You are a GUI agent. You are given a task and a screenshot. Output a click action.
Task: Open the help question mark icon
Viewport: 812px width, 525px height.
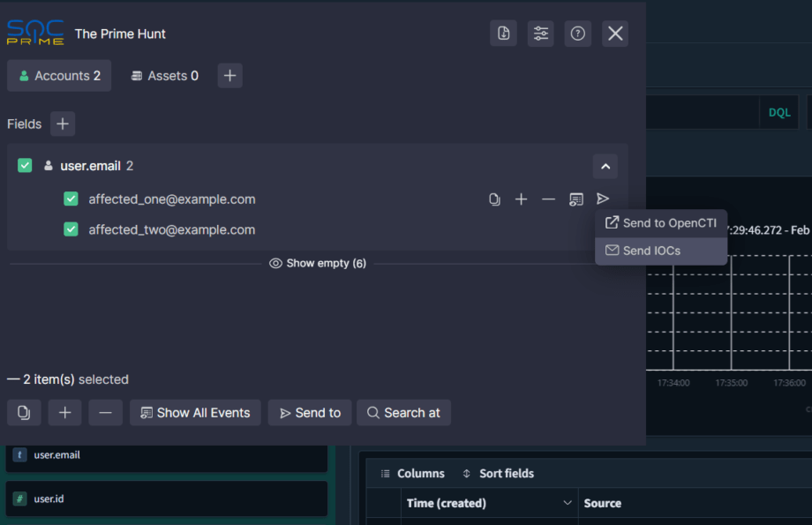click(x=577, y=33)
